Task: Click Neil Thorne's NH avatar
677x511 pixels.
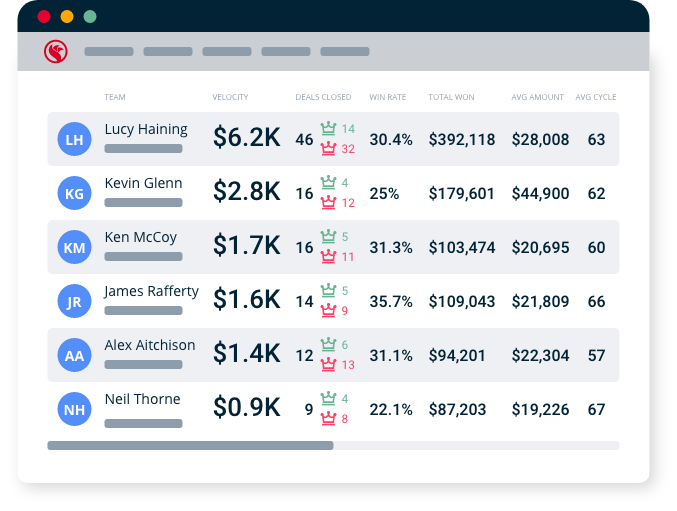Action: [74, 409]
